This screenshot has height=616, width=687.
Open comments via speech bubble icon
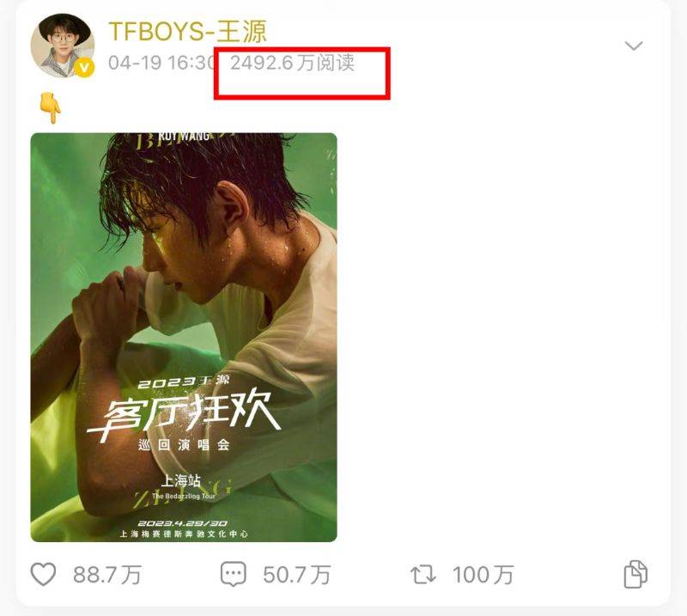(x=233, y=575)
